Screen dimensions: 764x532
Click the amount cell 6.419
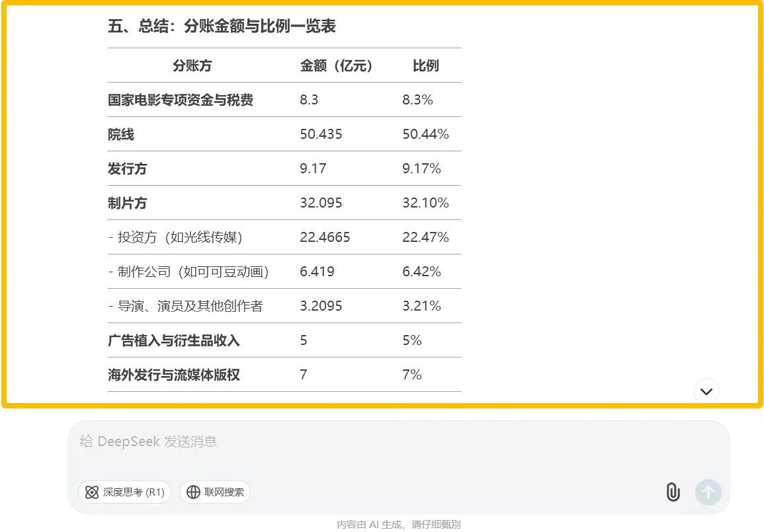[x=318, y=272]
